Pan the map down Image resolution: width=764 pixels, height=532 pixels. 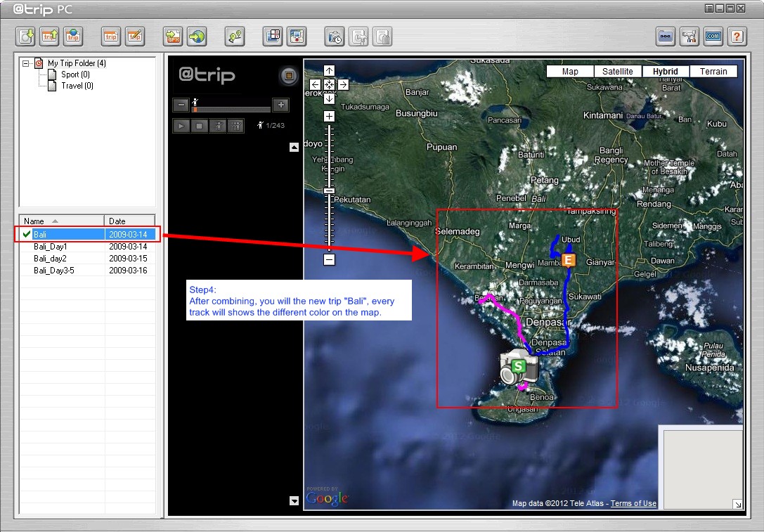pyautogui.click(x=330, y=98)
